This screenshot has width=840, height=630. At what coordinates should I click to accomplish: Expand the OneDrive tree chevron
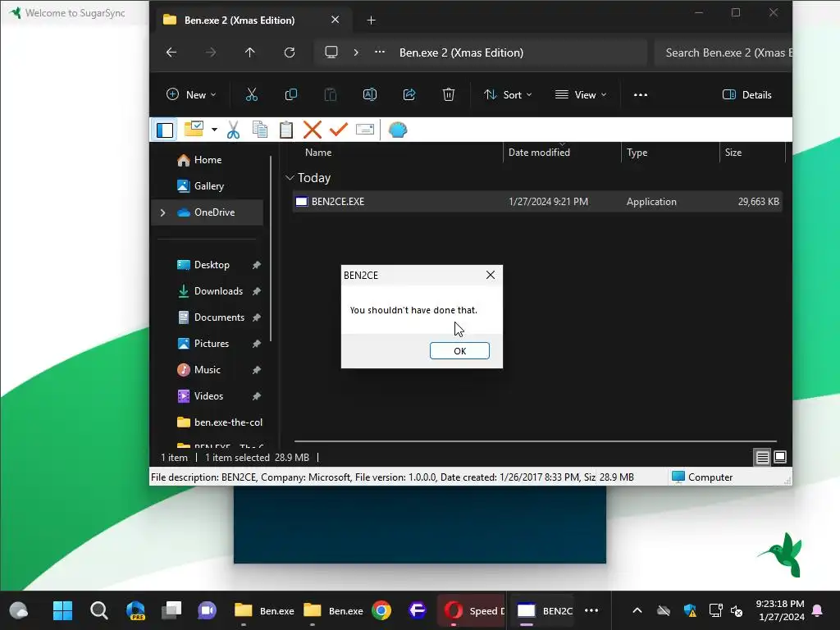[x=163, y=212]
